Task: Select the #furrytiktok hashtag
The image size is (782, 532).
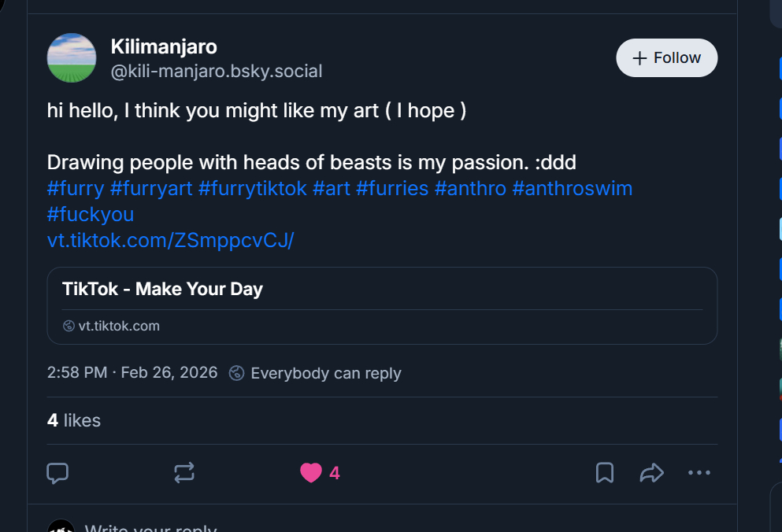Action: point(253,189)
